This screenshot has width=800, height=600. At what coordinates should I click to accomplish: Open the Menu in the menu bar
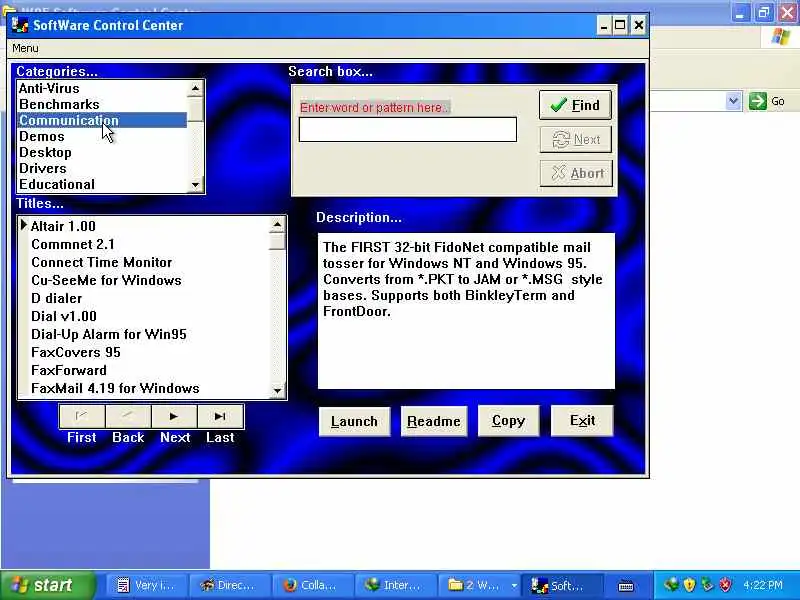pyautogui.click(x=25, y=48)
